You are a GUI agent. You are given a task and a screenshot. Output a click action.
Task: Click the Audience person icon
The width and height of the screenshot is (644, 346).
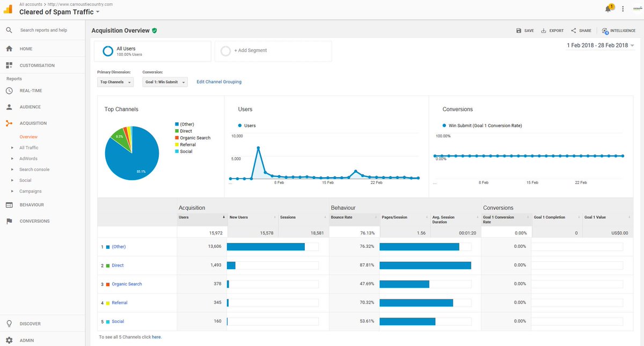[x=9, y=107]
